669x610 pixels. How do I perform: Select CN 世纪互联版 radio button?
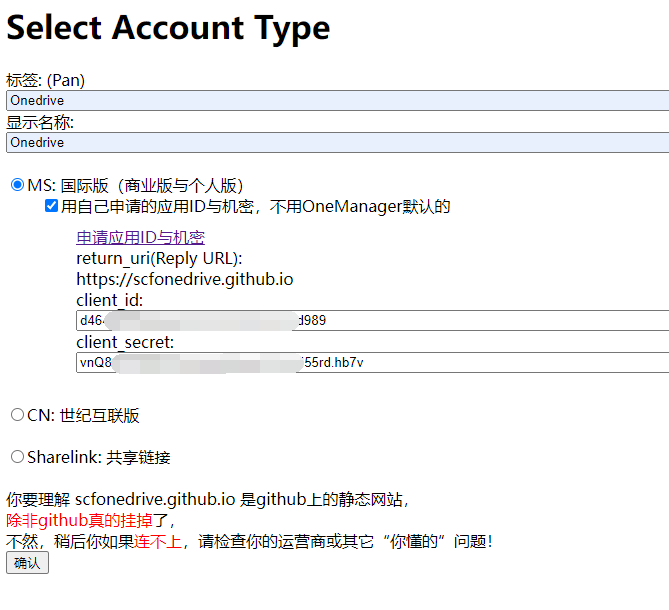(17, 415)
